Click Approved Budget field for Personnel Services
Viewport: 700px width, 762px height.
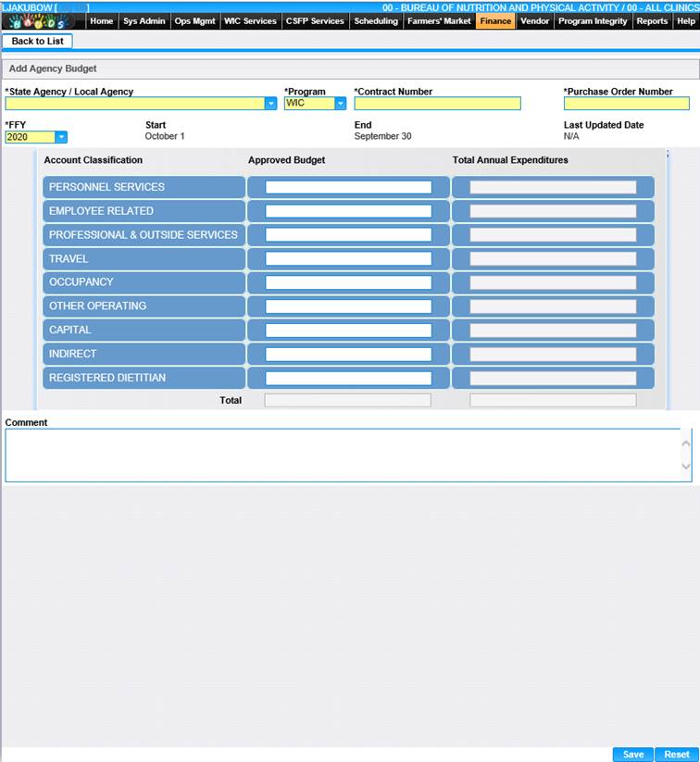click(348, 188)
